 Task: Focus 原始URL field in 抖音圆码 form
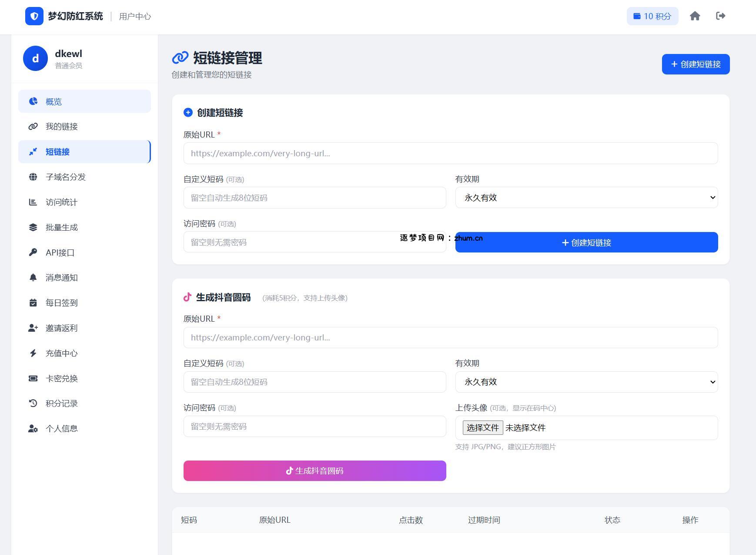pos(451,338)
